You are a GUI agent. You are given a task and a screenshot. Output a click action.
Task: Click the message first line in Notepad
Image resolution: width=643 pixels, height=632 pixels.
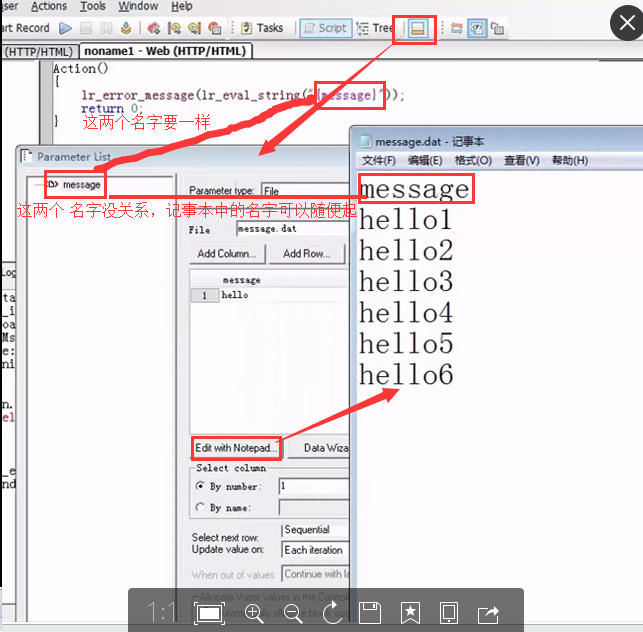click(414, 189)
